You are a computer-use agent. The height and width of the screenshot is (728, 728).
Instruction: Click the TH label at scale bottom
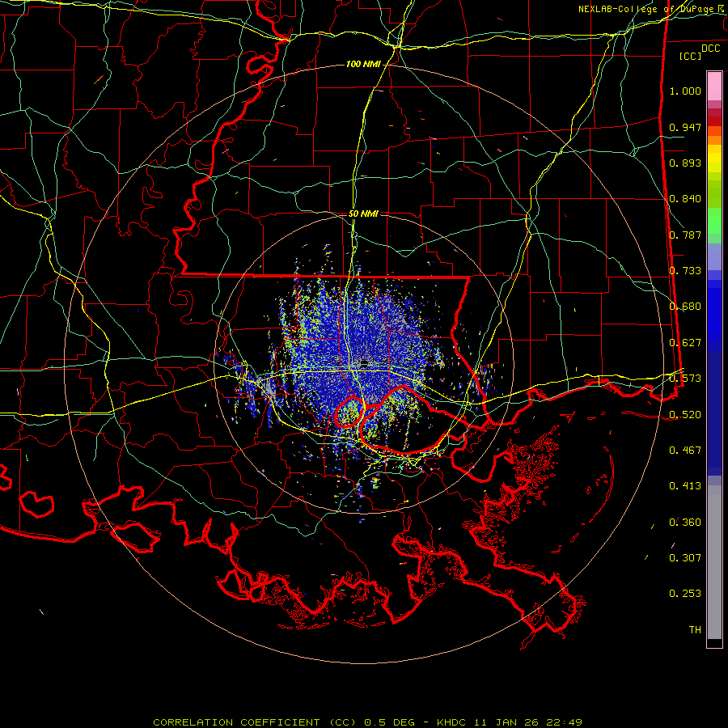[695, 630]
